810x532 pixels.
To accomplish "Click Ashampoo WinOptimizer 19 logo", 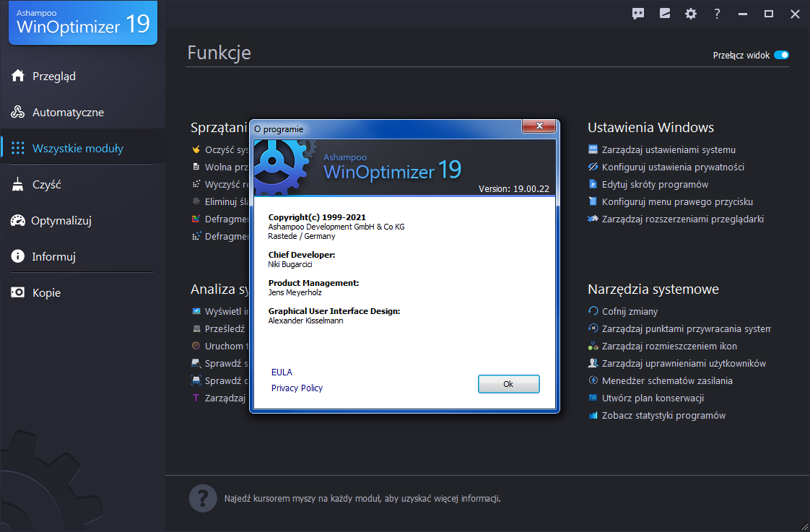I will click(x=82, y=22).
